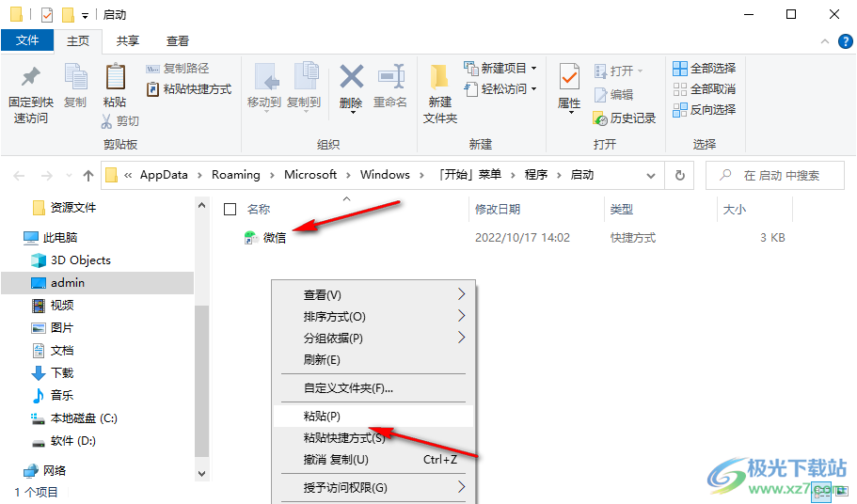Click the Paste clipboard icon in ribbon

click(115, 77)
